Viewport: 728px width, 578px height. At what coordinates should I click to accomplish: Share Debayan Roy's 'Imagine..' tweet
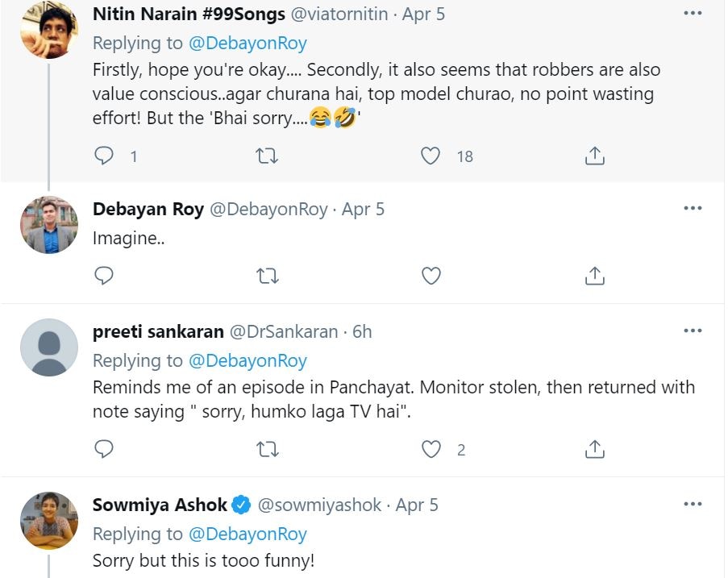[594, 276]
